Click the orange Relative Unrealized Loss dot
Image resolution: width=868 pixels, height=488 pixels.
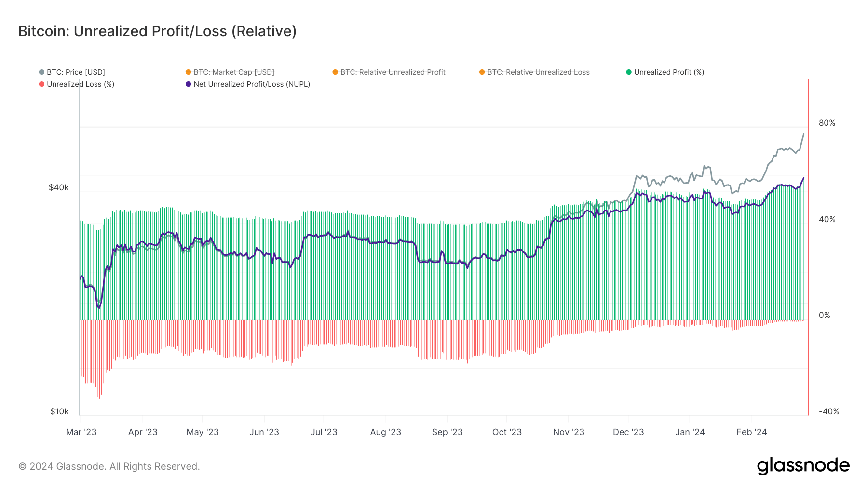[482, 72]
